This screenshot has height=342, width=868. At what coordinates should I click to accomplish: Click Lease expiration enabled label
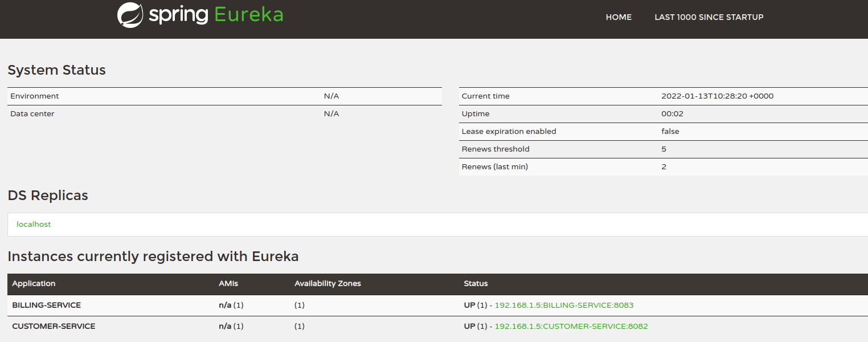[509, 132]
